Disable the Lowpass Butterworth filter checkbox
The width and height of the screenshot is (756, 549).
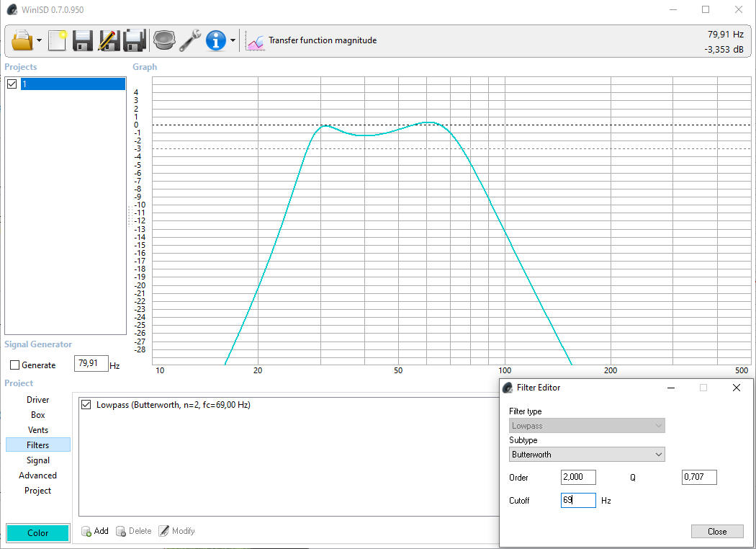click(x=87, y=405)
